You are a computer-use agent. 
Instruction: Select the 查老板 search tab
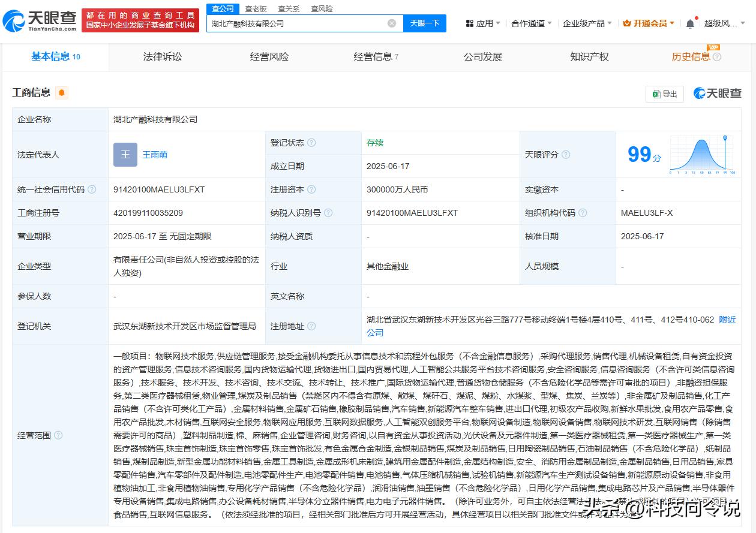pyautogui.click(x=256, y=8)
